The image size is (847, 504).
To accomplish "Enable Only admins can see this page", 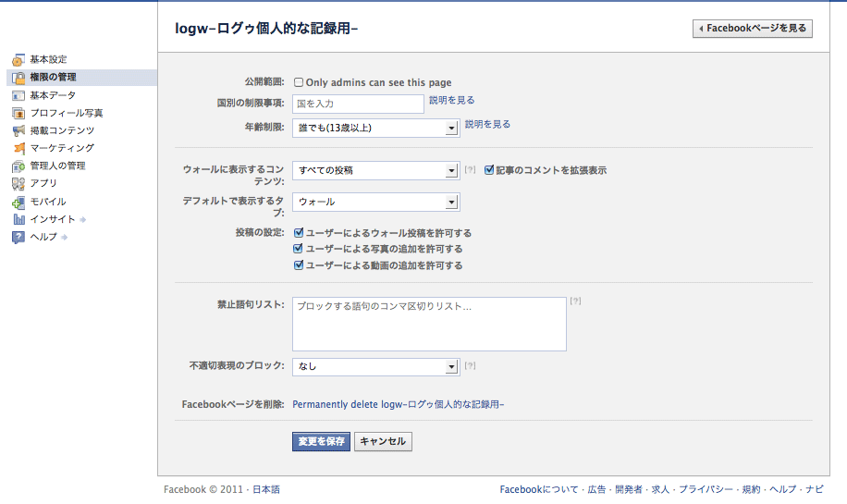I will point(299,82).
